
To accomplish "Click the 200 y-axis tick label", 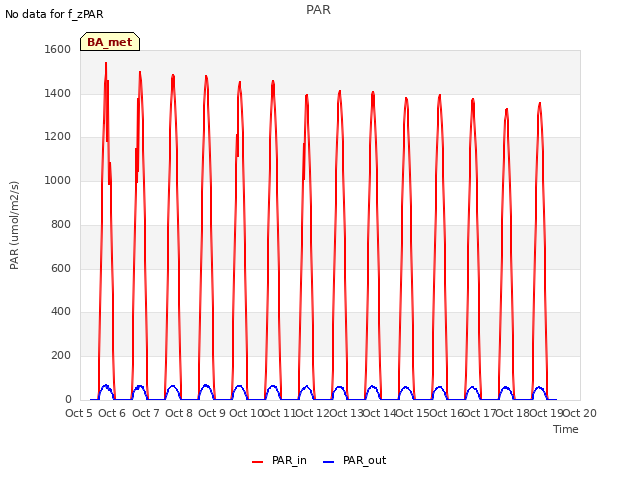I will pos(61,356).
